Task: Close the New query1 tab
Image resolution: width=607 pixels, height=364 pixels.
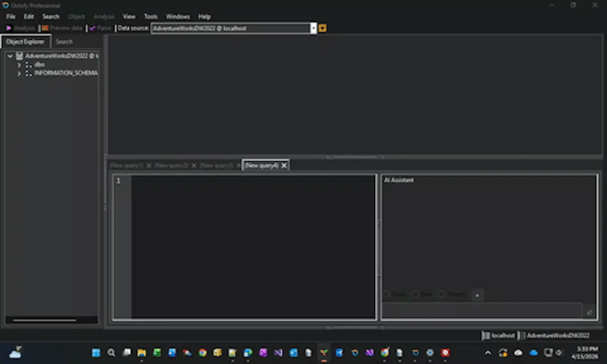Action: coord(149,165)
